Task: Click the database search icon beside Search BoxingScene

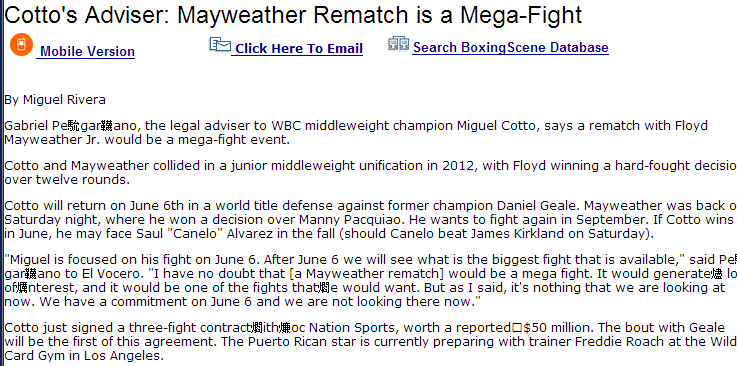Action: click(x=399, y=44)
